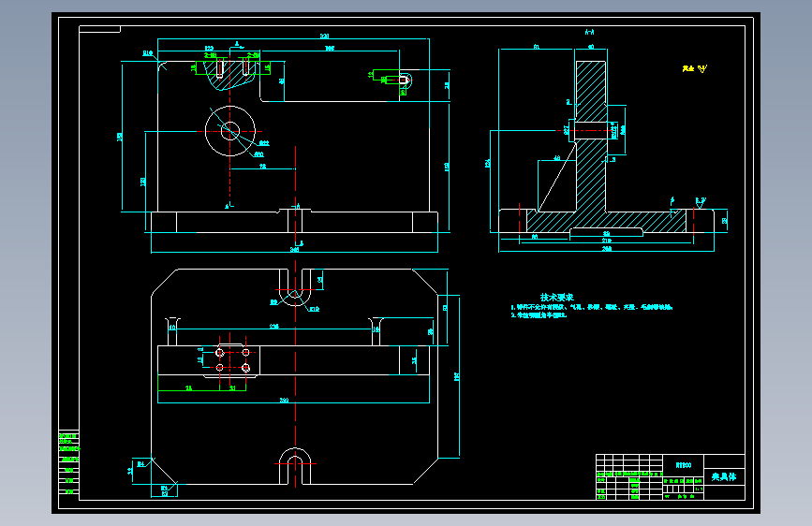Screen dimensions: 812x526
Task: Select the 夹具体 title block cell
Action: (x=724, y=476)
